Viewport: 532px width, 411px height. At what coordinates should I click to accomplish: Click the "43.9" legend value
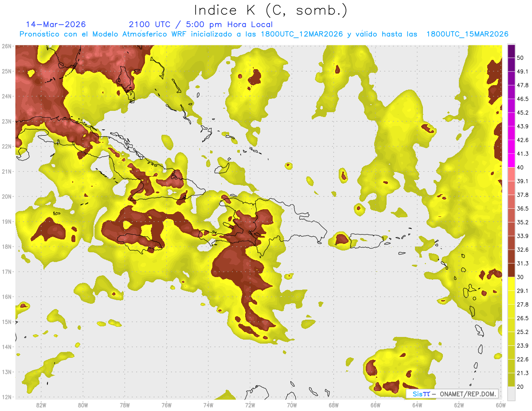(523, 126)
